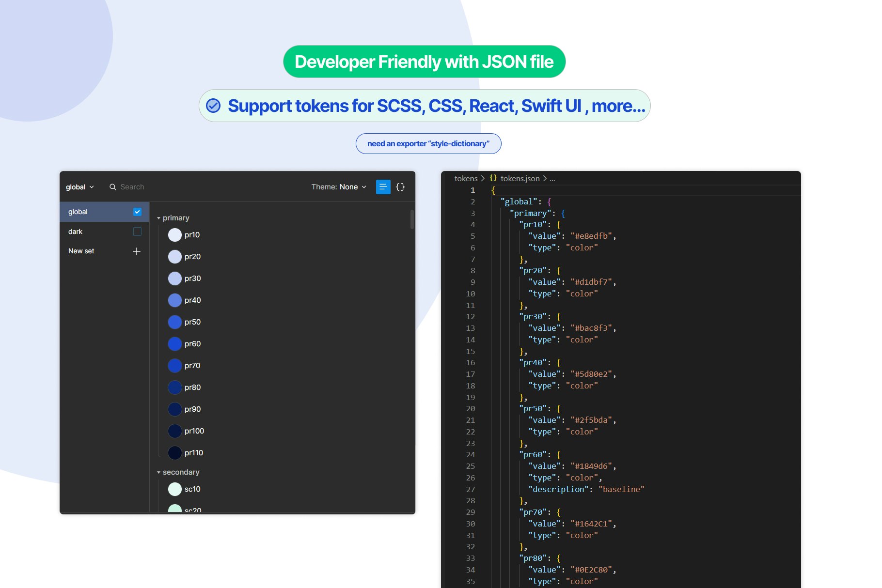Select the pr100 color swatch
This screenshot has height=588, width=882.
pyautogui.click(x=175, y=431)
